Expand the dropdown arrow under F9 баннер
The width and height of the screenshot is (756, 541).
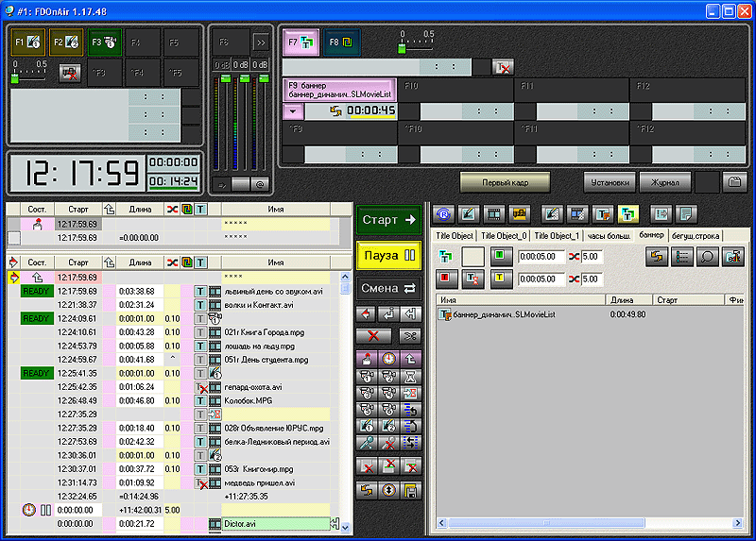[293, 111]
